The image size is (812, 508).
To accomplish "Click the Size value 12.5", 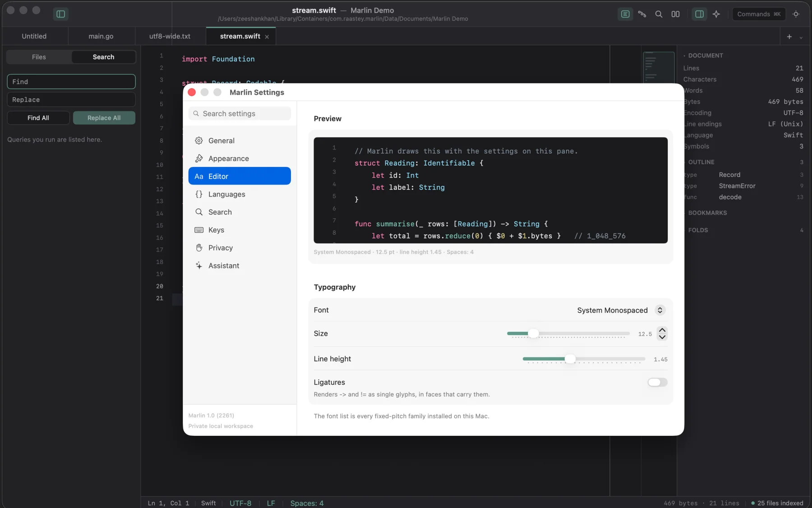I will [x=645, y=334].
